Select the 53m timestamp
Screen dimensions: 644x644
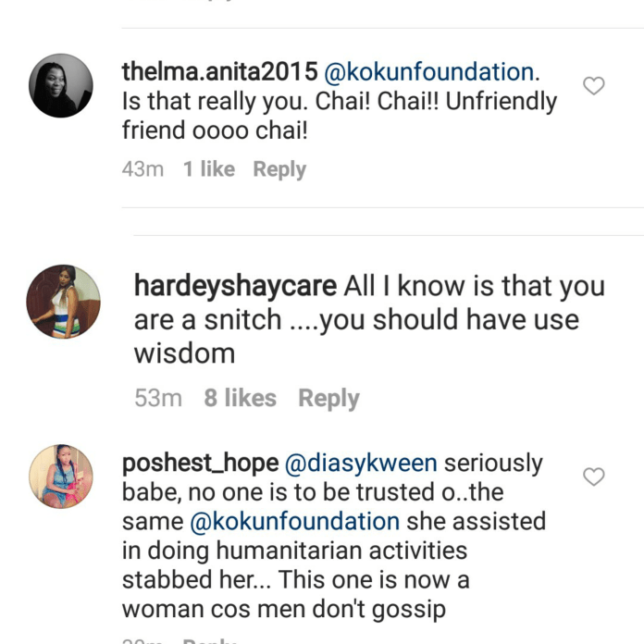click(x=157, y=399)
